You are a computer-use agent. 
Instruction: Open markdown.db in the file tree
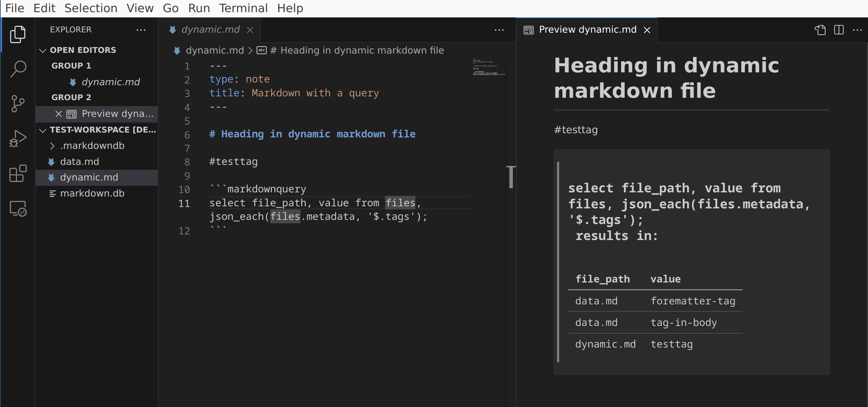(x=97, y=193)
